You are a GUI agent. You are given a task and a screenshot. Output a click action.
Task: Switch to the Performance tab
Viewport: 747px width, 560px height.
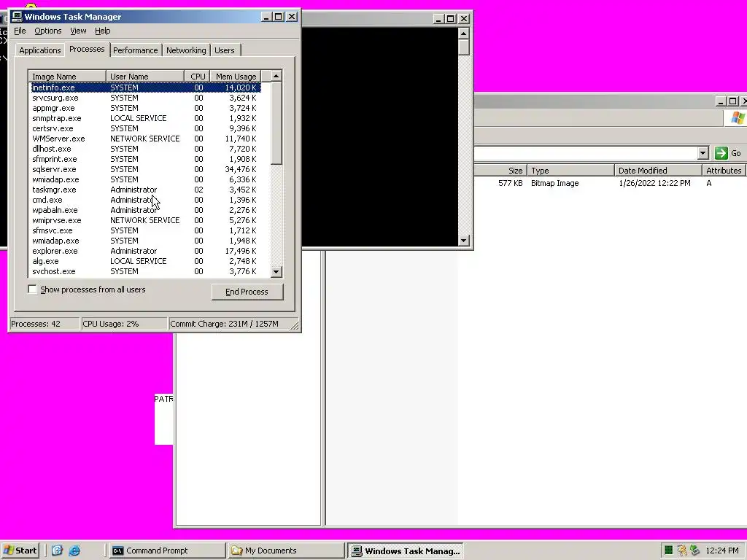click(x=135, y=50)
